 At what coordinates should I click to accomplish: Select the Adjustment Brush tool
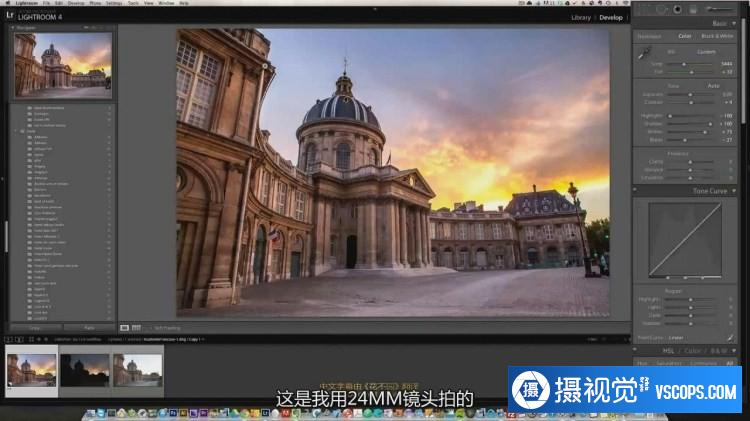tap(720, 9)
